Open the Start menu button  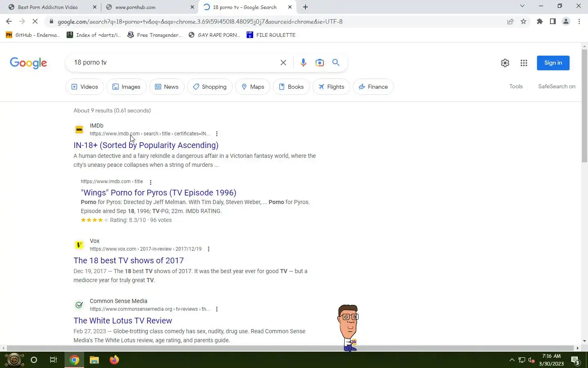[x=14, y=360]
